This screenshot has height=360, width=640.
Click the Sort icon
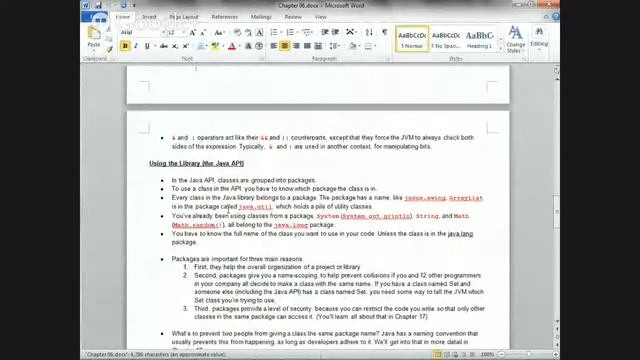369,32
